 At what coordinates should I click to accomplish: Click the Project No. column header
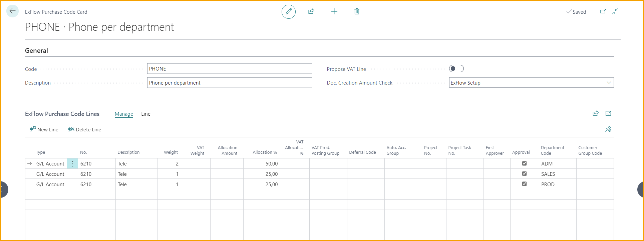coord(431,150)
